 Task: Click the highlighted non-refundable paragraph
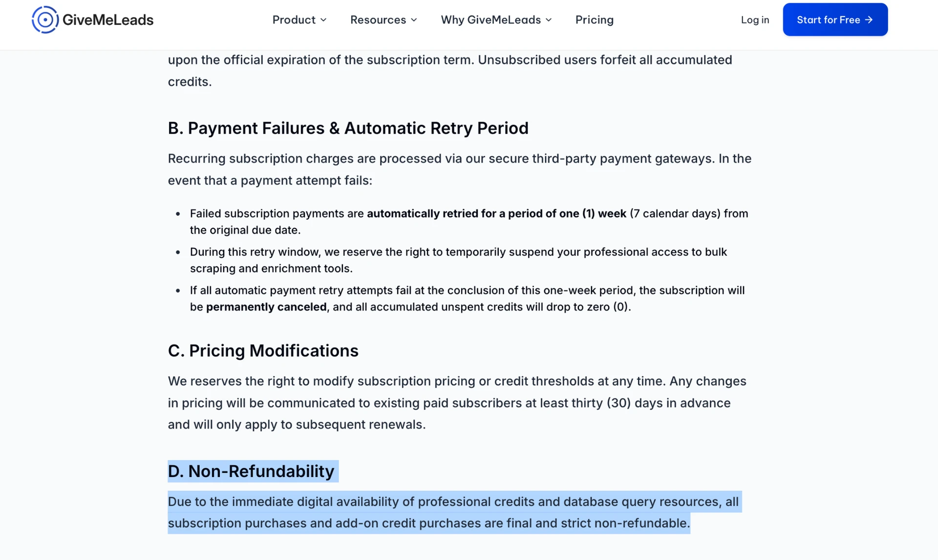(x=454, y=512)
